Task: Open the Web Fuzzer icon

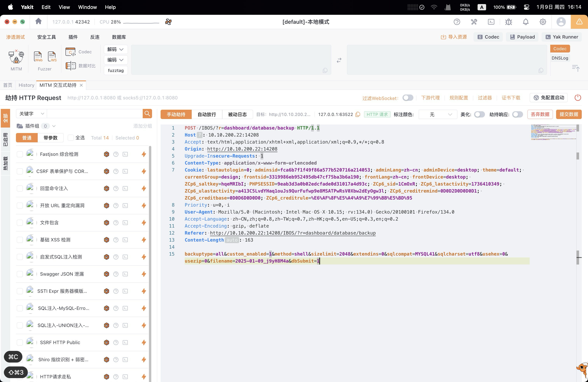Action: point(38,57)
